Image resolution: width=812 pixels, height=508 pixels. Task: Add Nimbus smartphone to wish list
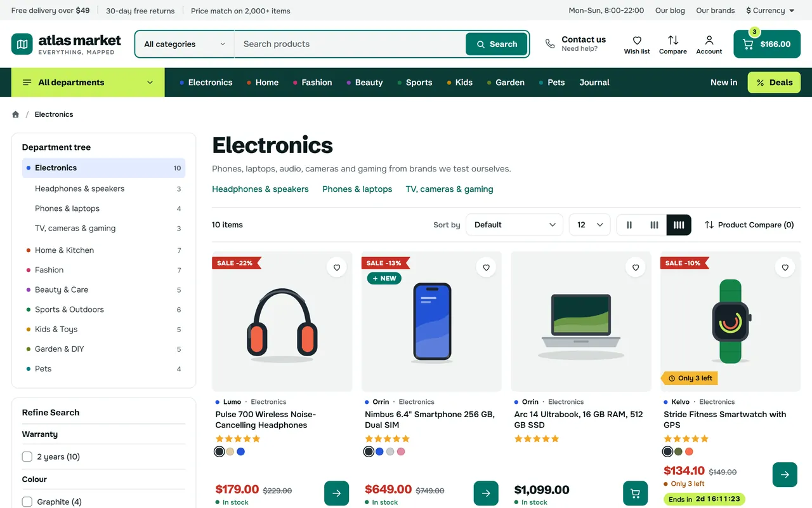point(487,267)
